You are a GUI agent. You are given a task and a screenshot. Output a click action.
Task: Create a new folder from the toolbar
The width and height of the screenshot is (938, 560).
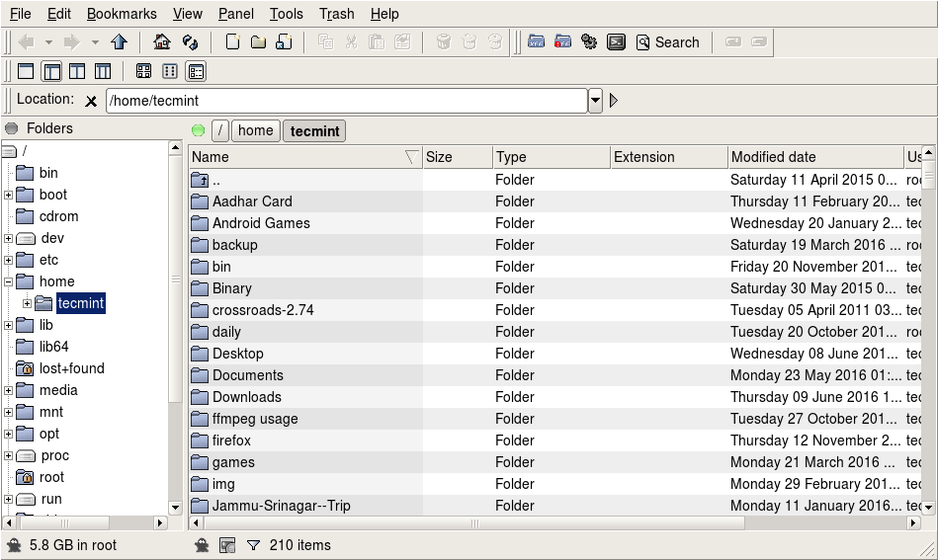click(x=258, y=42)
